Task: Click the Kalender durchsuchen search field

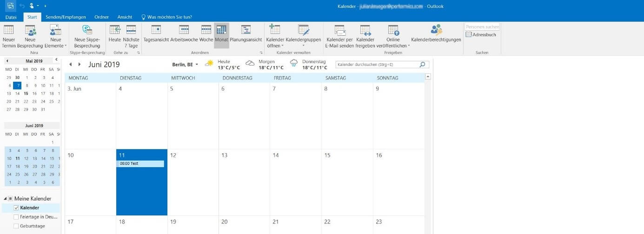Action: (376, 65)
